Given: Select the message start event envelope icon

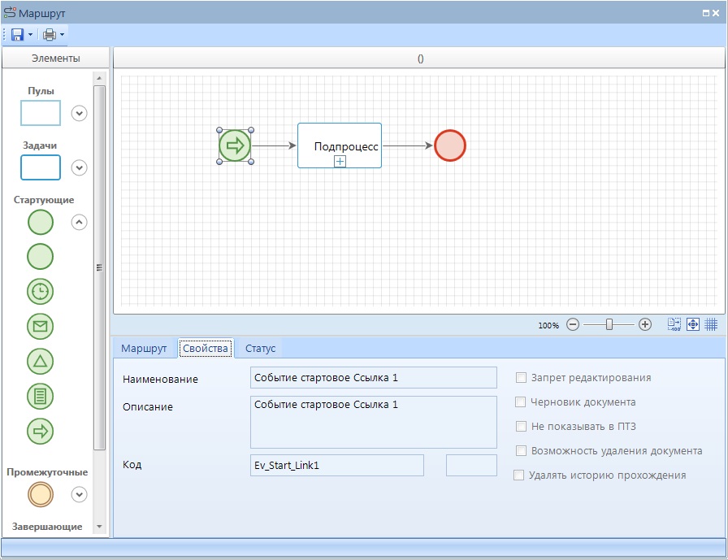Looking at the screenshot, I should [41, 326].
